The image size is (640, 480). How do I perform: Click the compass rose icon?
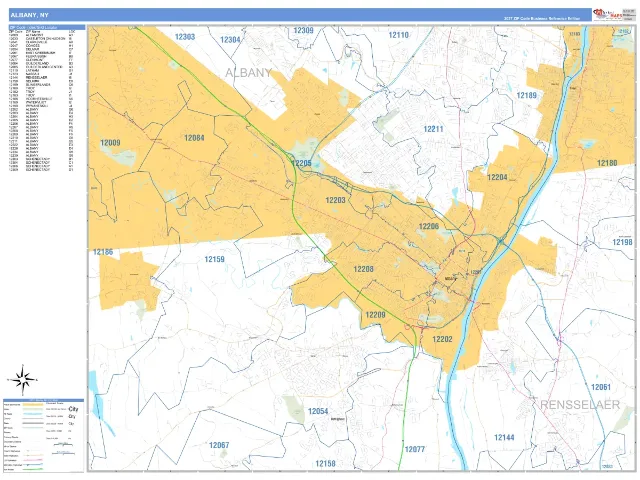pos(23,380)
